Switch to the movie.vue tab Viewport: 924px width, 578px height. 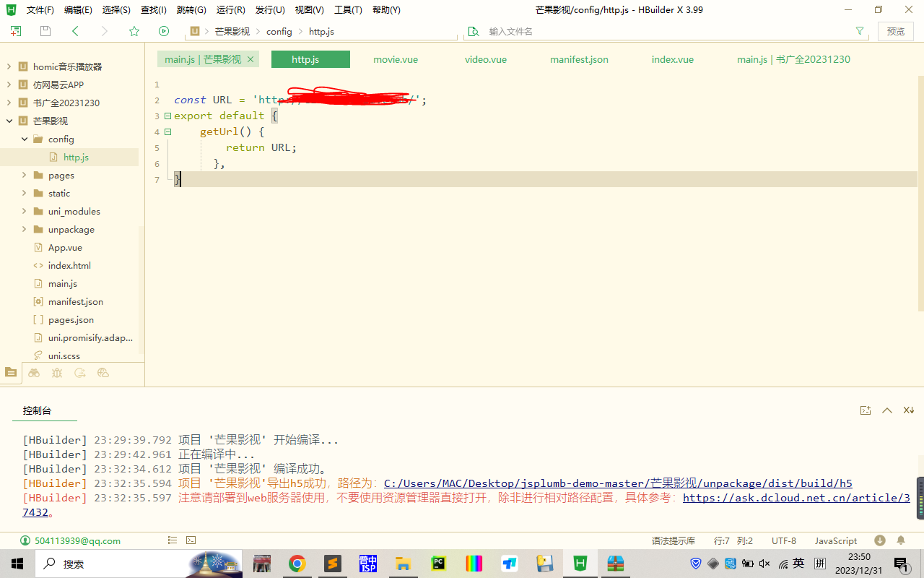(x=396, y=59)
